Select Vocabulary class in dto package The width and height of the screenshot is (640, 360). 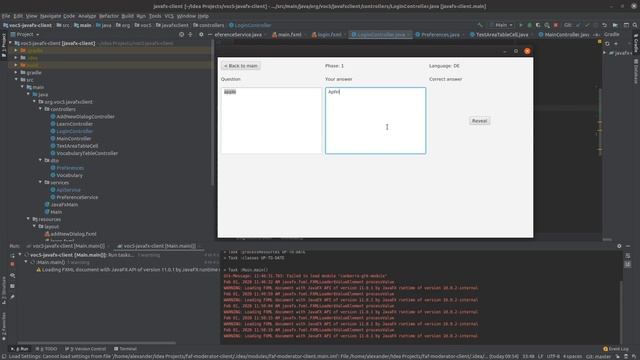pos(69,176)
